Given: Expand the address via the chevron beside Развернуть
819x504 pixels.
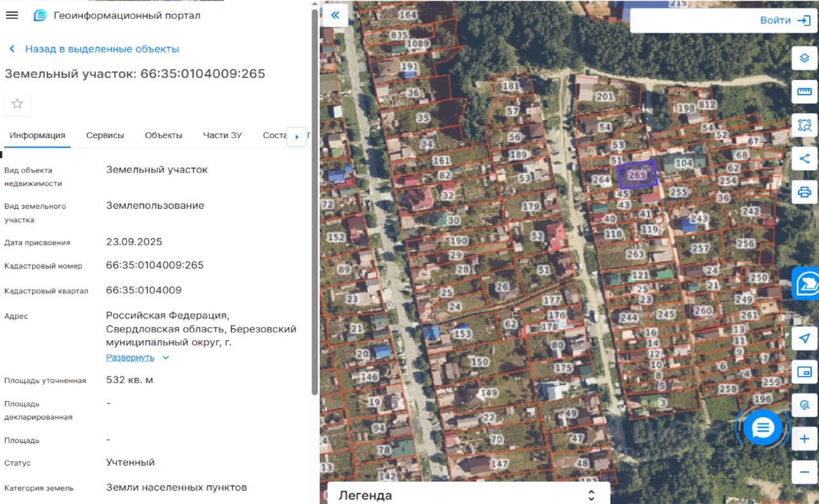Looking at the screenshot, I should point(166,358).
